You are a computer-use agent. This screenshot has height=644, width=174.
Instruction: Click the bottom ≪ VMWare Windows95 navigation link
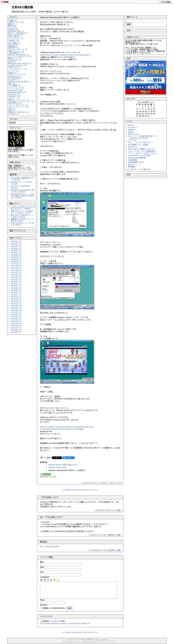72,632
